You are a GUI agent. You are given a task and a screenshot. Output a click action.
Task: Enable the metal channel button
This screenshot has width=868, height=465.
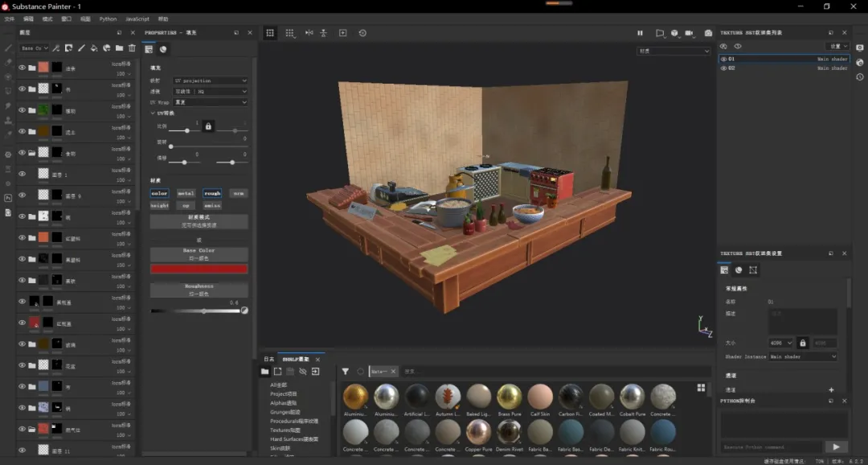click(x=186, y=193)
